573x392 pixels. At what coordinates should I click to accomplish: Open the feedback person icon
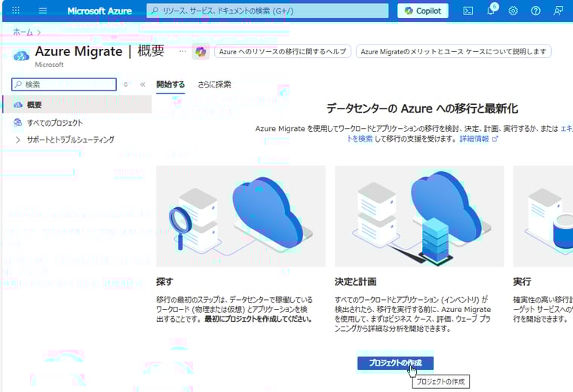coord(558,11)
